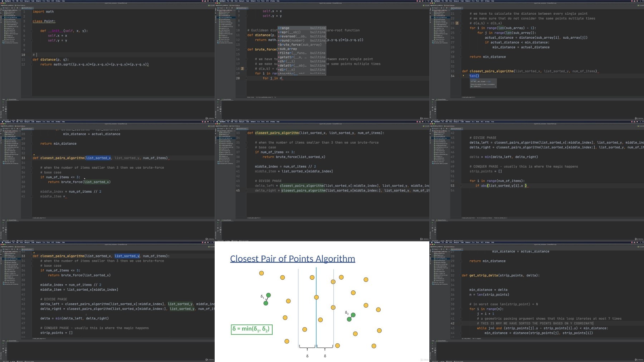This screenshot has height=362, width=644.
Task: Click the Closest Pair of Points Algorithm title
Action: pyautogui.click(x=293, y=259)
